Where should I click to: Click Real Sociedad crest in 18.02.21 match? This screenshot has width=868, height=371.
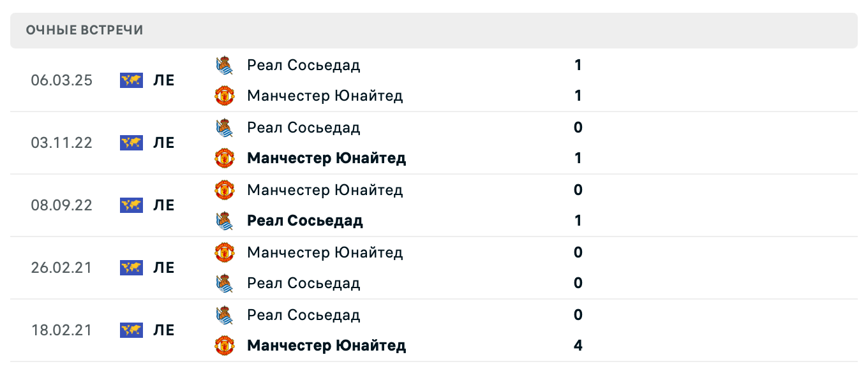tap(224, 315)
